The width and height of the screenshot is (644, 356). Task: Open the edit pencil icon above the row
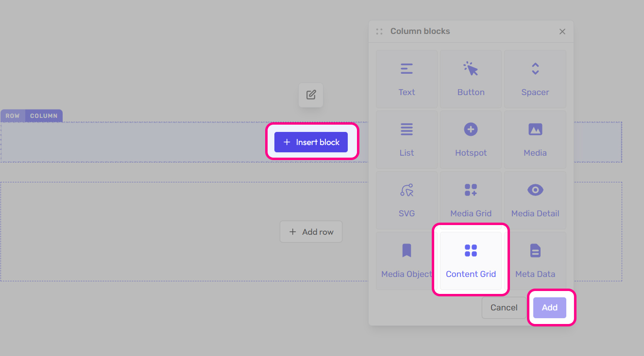click(x=311, y=95)
